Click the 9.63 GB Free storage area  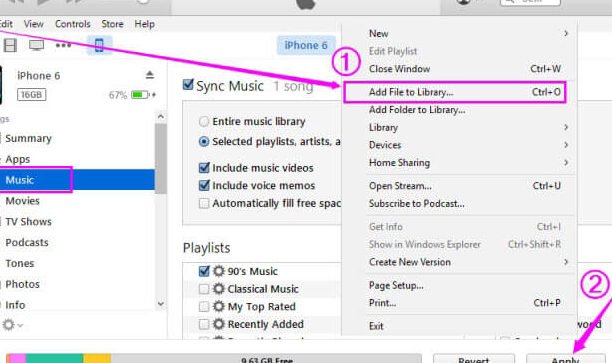point(266,358)
